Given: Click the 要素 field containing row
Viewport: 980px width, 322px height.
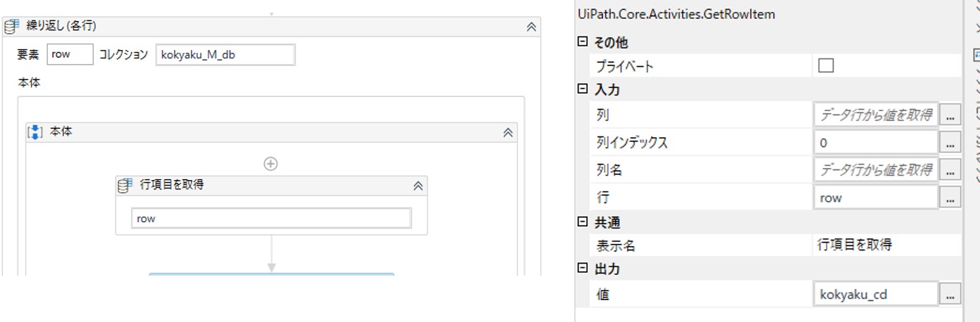Looking at the screenshot, I should (70, 55).
